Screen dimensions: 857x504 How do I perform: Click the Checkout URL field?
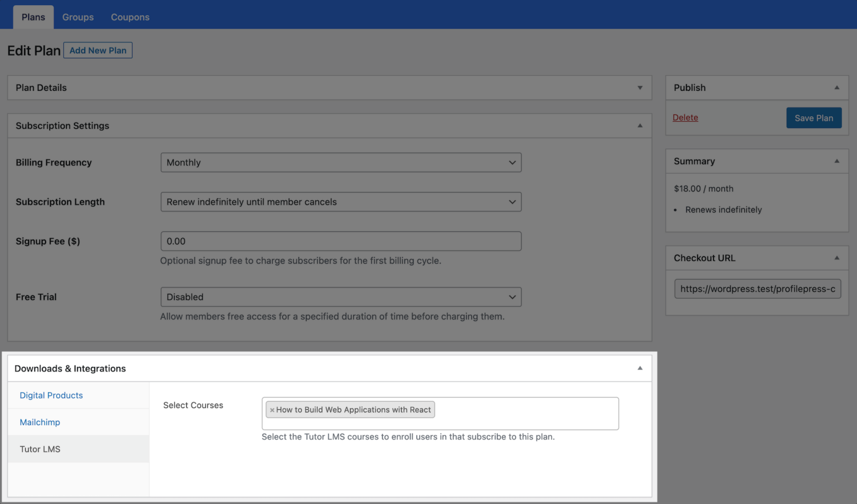point(758,289)
